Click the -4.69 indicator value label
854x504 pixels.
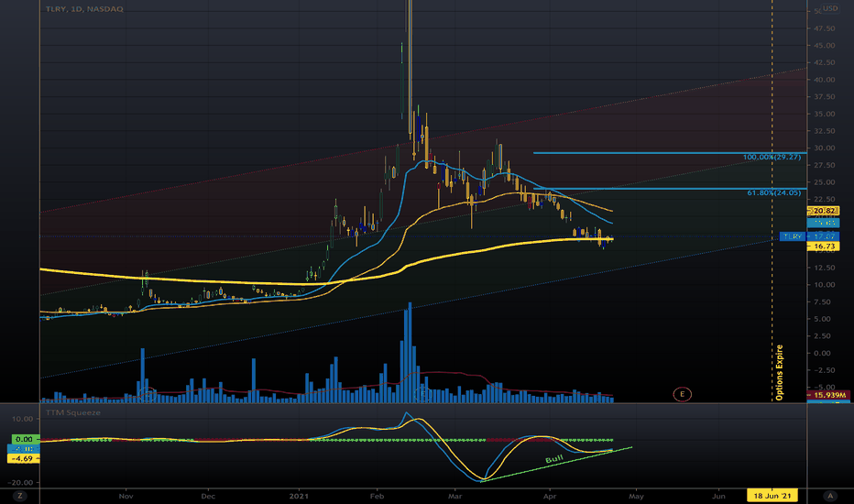24,459
